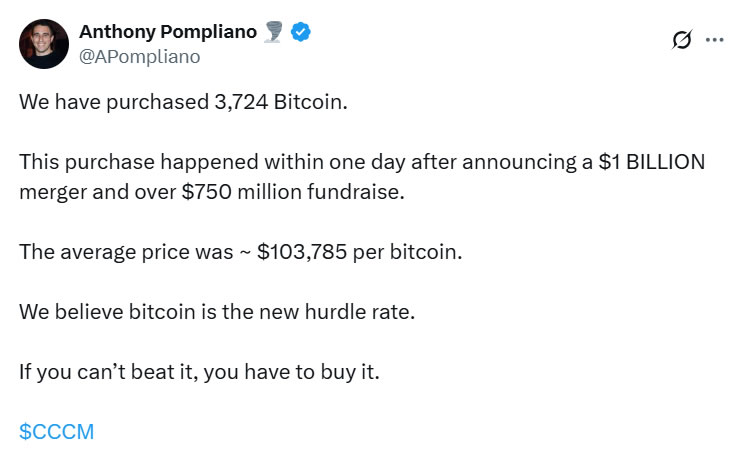Viewport: 738px width, 471px height.
Task: Click the "We have purchased 3,724 Bitcoin" line
Action: pyautogui.click(x=183, y=104)
